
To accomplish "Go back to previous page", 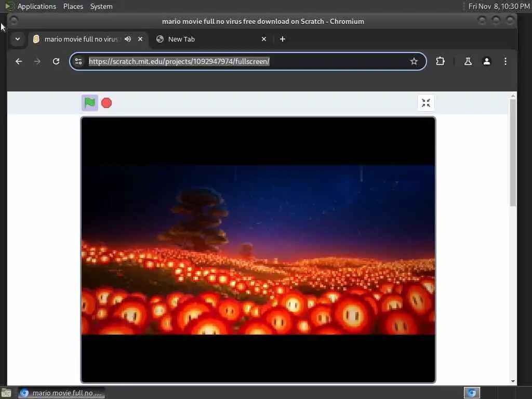I will coord(19,61).
